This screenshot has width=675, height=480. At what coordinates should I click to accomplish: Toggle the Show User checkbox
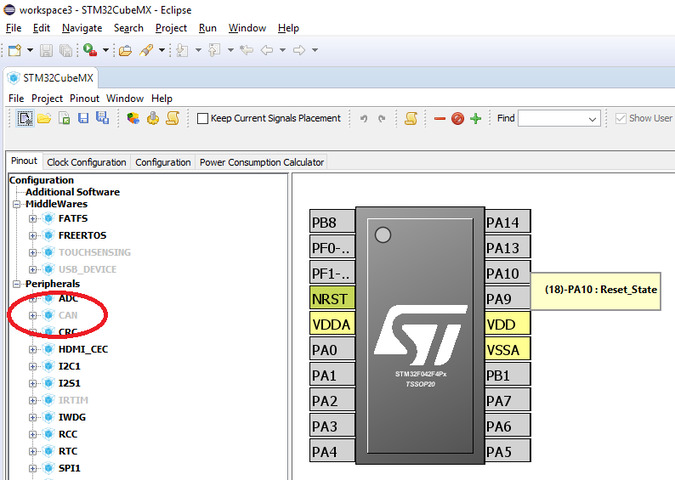620,118
